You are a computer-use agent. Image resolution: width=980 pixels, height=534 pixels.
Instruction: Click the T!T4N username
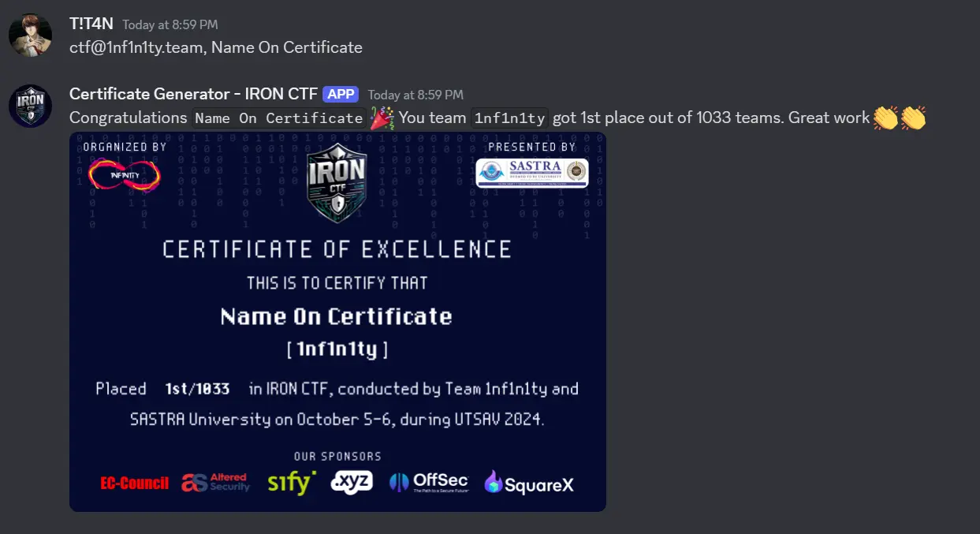(91, 24)
